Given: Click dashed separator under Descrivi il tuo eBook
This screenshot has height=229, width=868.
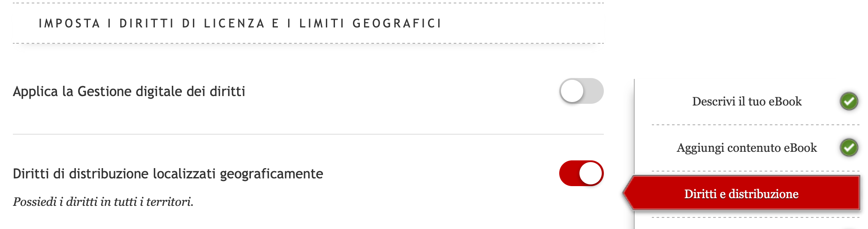Looking at the screenshot, I should pyautogui.click(x=755, y=125).
